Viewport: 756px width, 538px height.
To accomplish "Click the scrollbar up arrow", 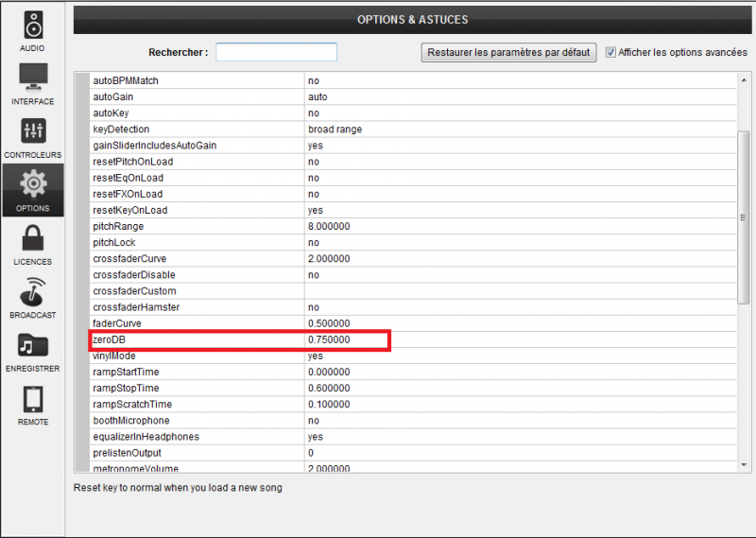I will coord(744,79).
